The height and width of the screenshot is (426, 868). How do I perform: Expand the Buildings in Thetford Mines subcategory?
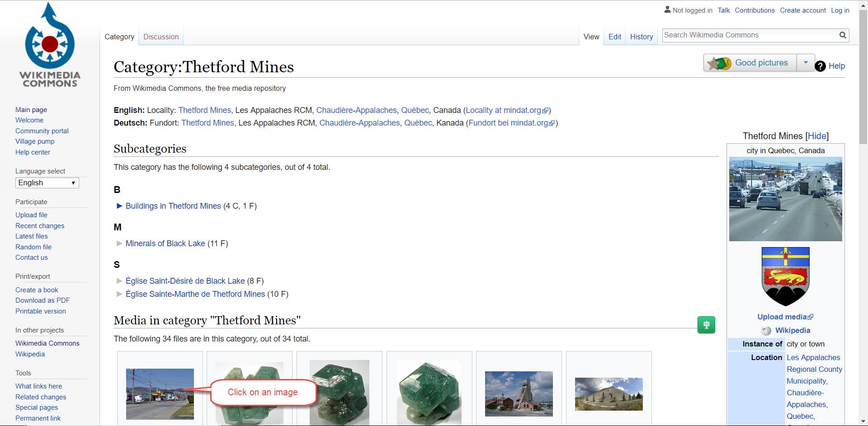[119, 206]
